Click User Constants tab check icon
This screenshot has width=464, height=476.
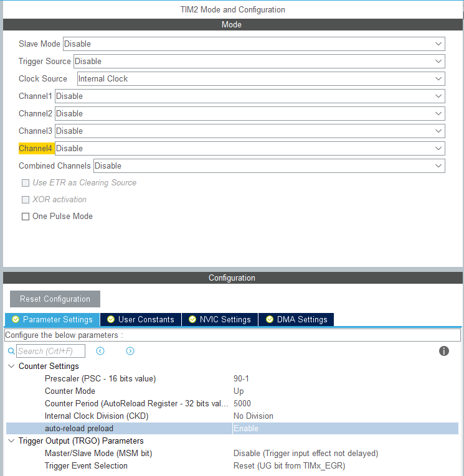coord(111,319)
